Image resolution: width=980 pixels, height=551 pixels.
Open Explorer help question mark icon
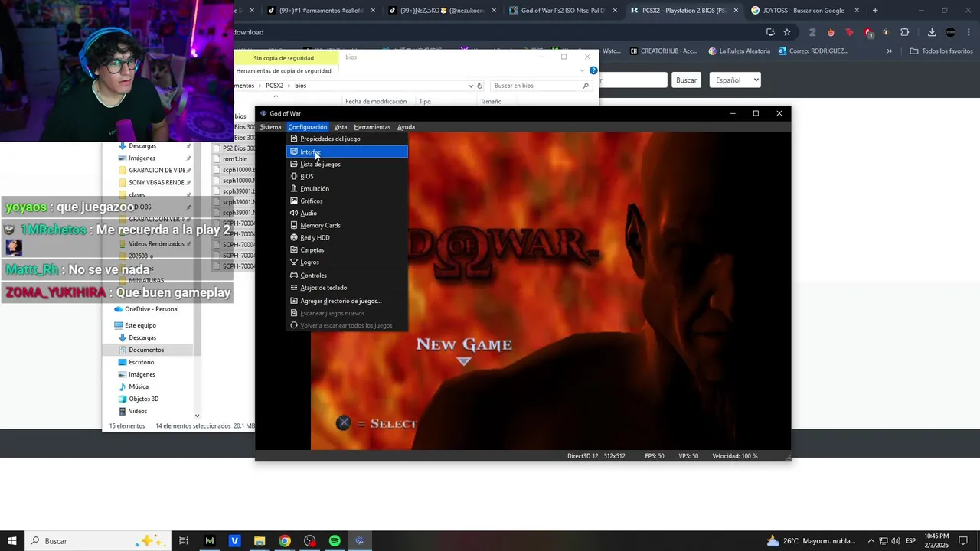tap(593, 70)
